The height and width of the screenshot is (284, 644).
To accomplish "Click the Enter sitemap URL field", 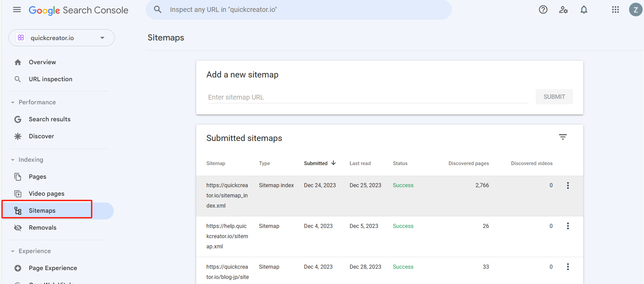I will [x=368, y=97].
